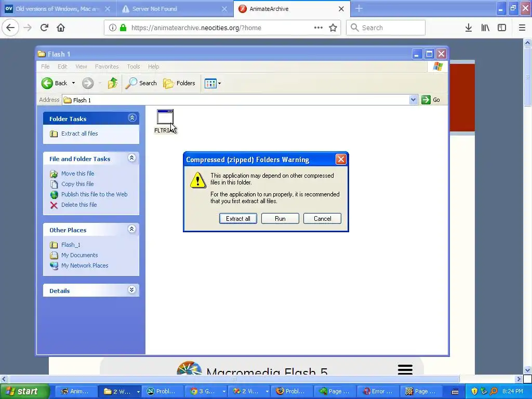Switch to the Error taskbar button
The image size is (532, 399).
(x=378, y=391)
